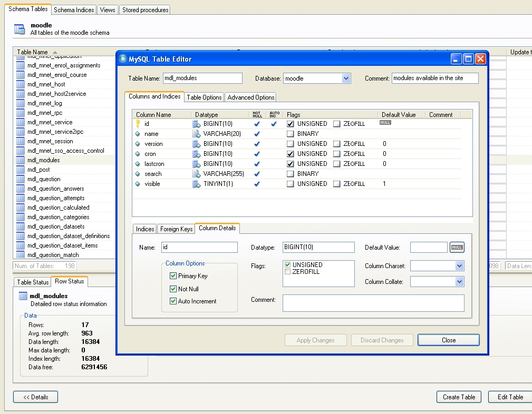
Task: Uncheck UNSIGNED flag in the id row
Action: pos(290,124)
